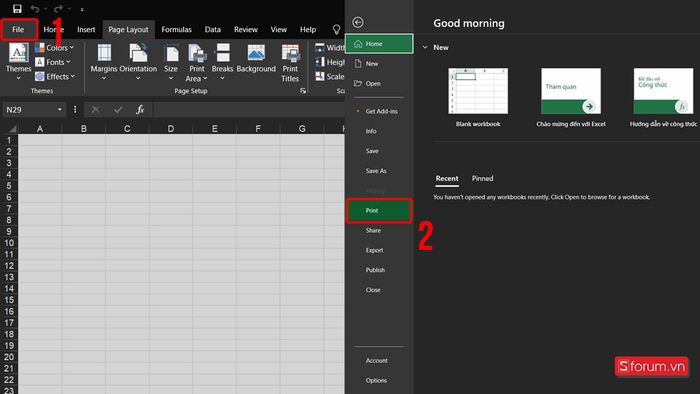Screen dimensions: 700x394
Task: Click the Tell Me lightbulb icon
Action: coord(337,29)
